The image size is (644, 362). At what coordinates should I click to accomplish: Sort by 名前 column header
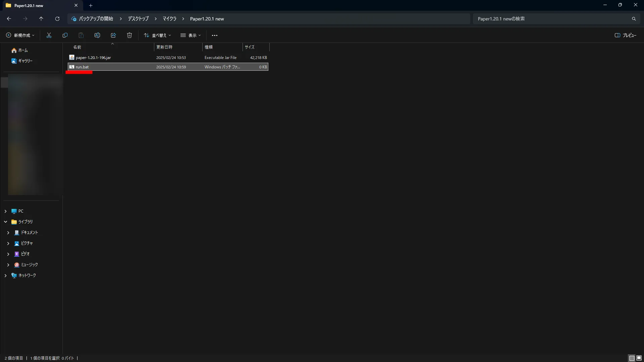pos(111,47)
